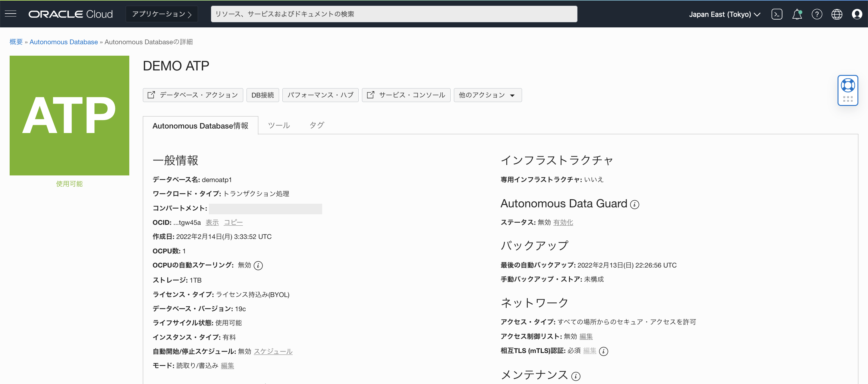Screen dimensions: 868x384
Task: Switch to the タグ tab
Action: tap(316, 125)
